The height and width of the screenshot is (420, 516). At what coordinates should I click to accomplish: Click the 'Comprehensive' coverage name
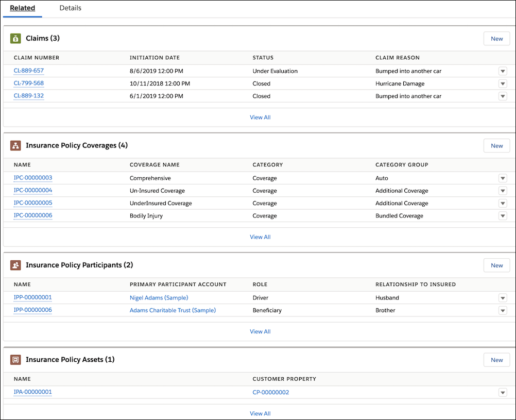pos(150,178)
